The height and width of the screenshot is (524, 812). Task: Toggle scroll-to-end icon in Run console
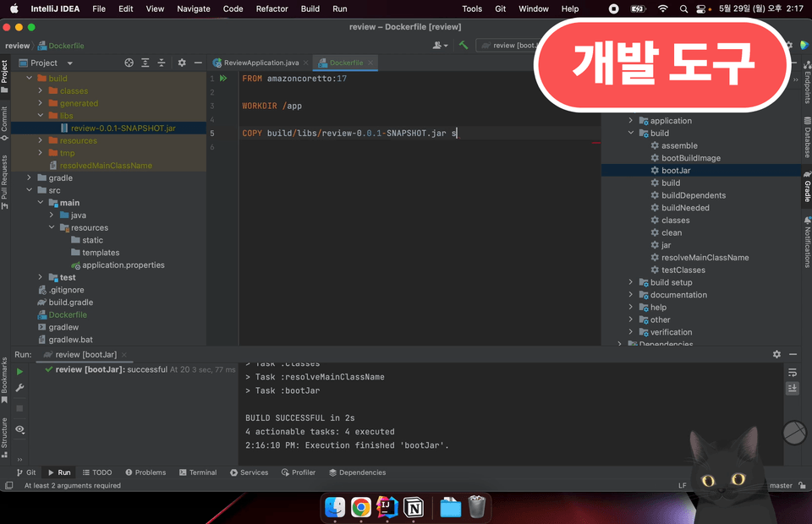793,388
